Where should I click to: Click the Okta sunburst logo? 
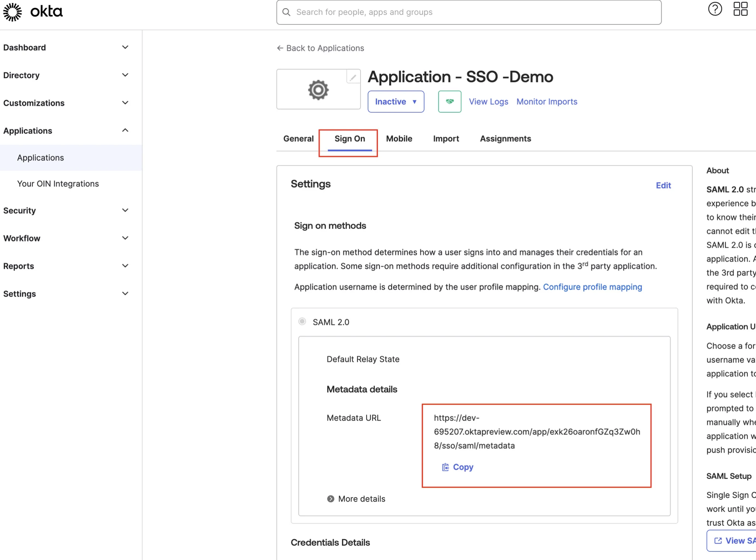point(13,12)
